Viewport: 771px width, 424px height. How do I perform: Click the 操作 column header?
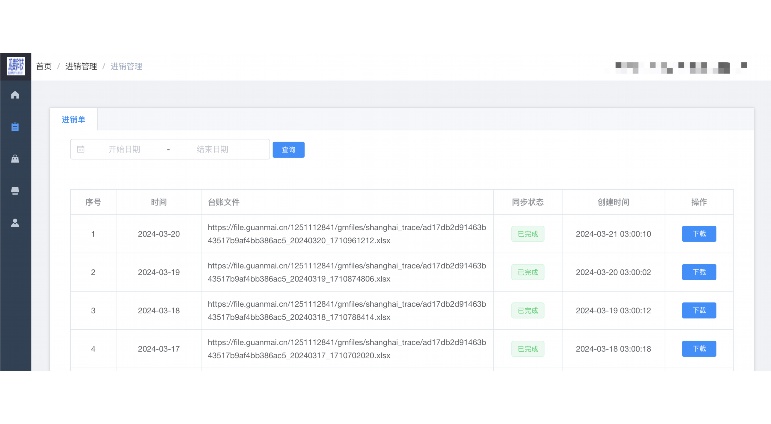[x=699, y=202]
